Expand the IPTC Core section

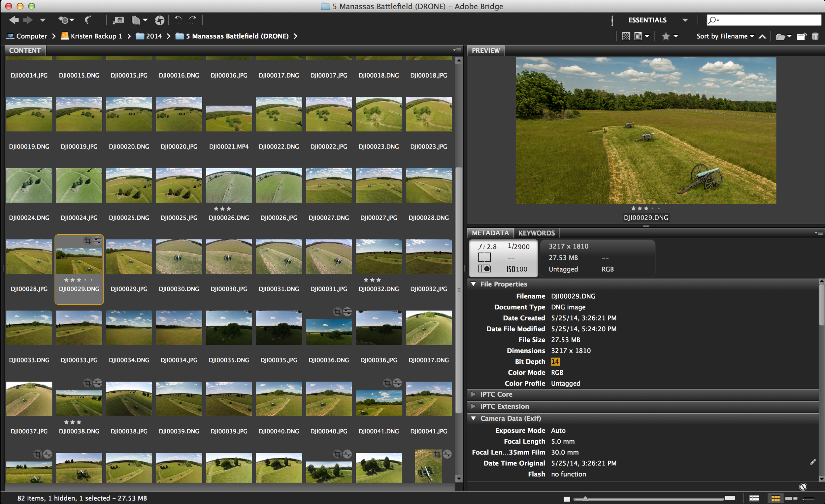point(474,394)
